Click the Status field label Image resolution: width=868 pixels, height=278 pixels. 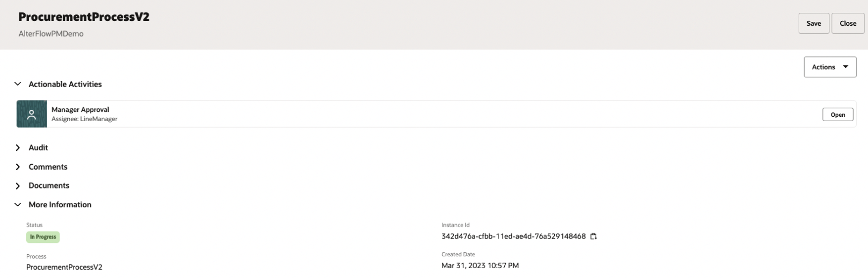[x=34, y=225]
